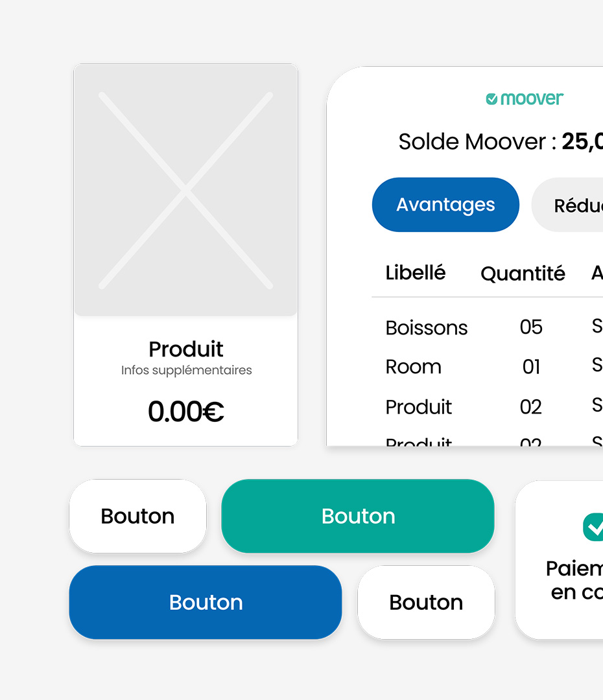
Task: Click the 0.00€ price on product card
Action: 186,411
